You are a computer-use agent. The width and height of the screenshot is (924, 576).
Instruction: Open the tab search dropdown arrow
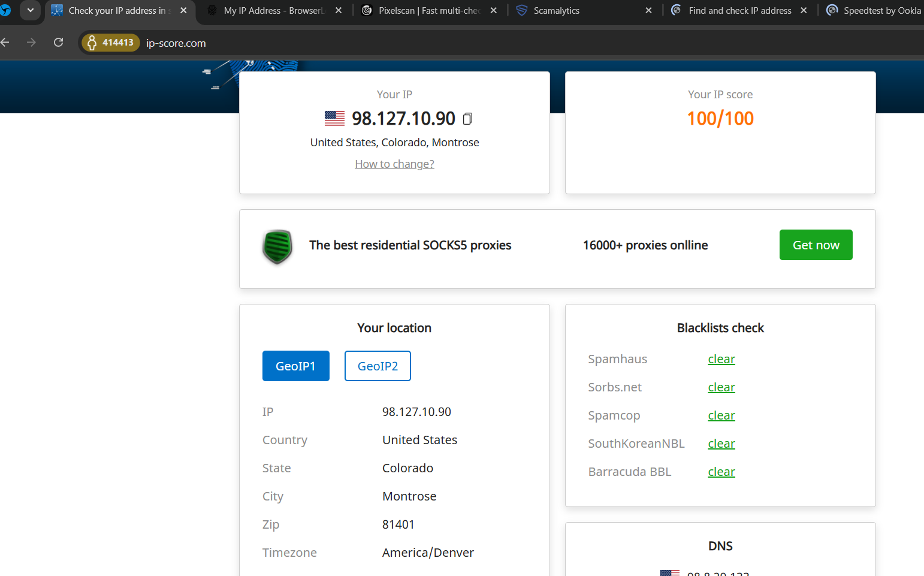tap(30, 10)
